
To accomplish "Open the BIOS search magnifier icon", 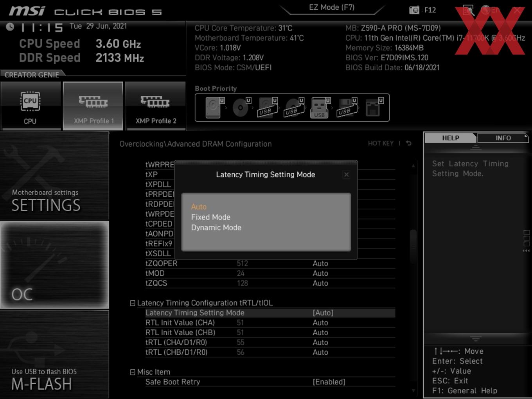I will coord(468,10).
